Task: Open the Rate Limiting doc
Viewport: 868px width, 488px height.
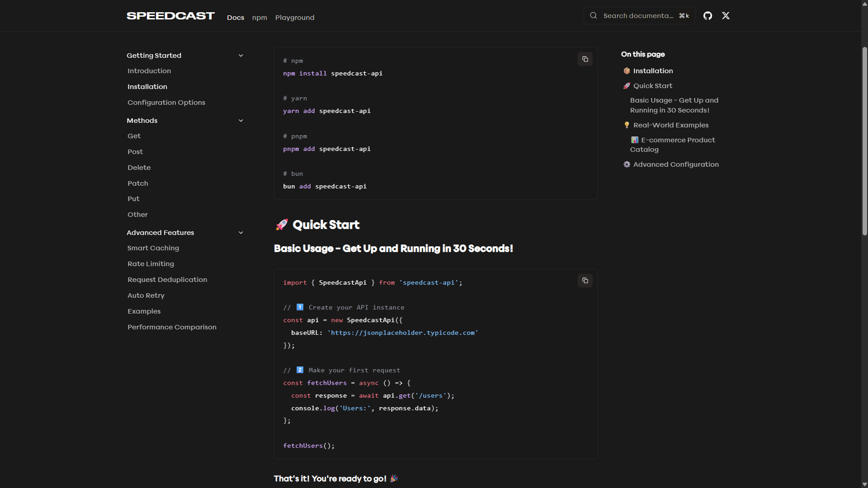Action: [x=151, y=264]
